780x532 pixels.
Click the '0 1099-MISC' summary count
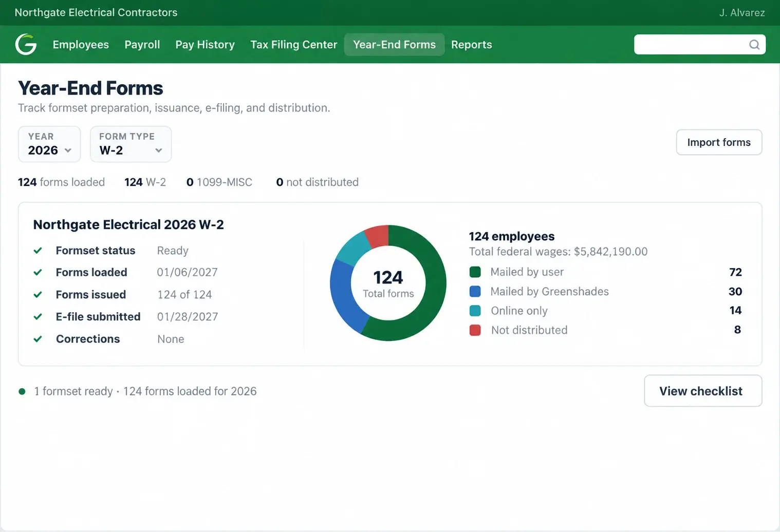(219, 182)
